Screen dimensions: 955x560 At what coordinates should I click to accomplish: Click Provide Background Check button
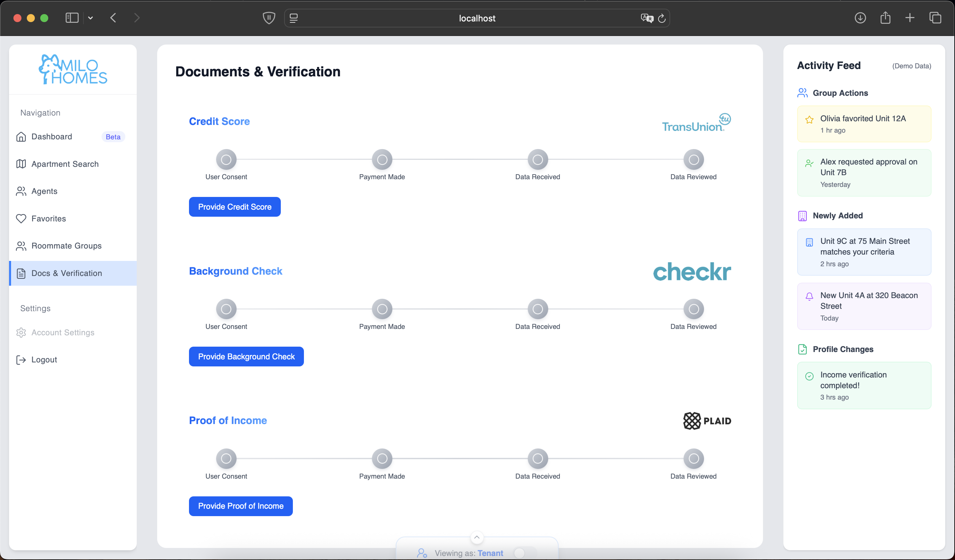point(246,357)
